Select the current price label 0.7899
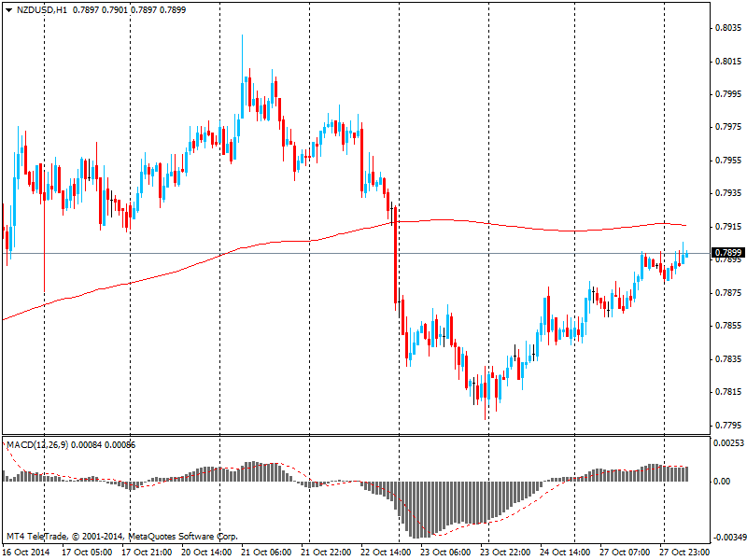747x560 pixels. pos(727,253)
